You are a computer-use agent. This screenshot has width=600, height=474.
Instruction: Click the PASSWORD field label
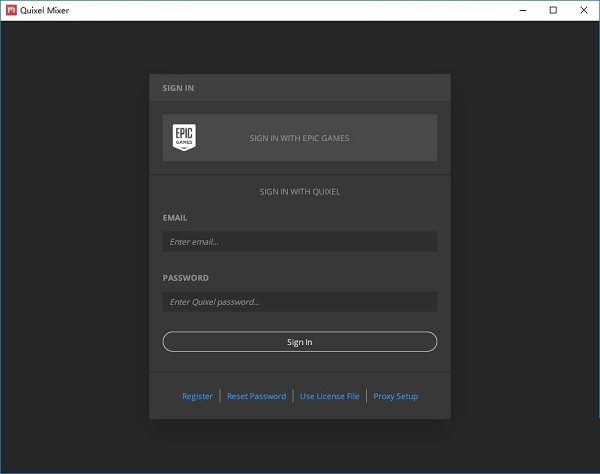pos(185,278)
